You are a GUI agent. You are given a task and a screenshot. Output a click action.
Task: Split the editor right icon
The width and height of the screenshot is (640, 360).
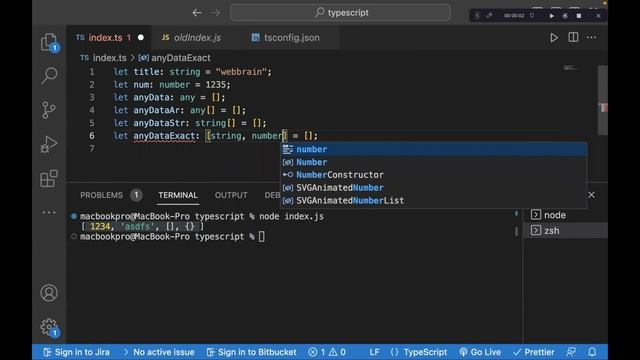click(573, 38)
